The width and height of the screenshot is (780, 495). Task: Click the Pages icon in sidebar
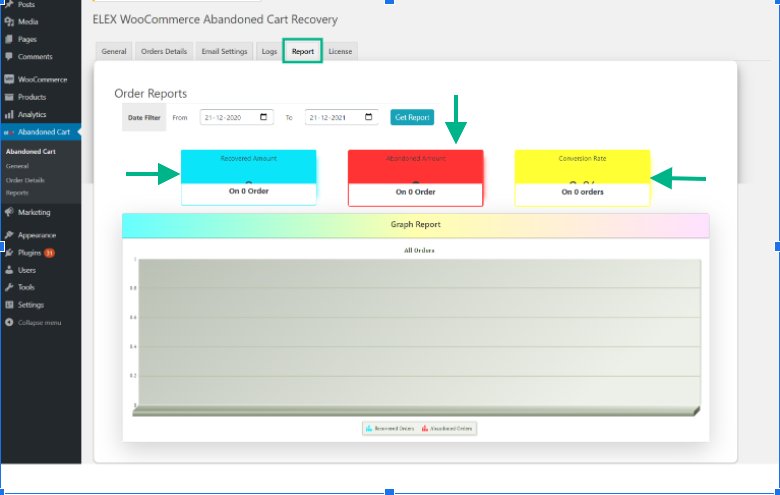9,39
